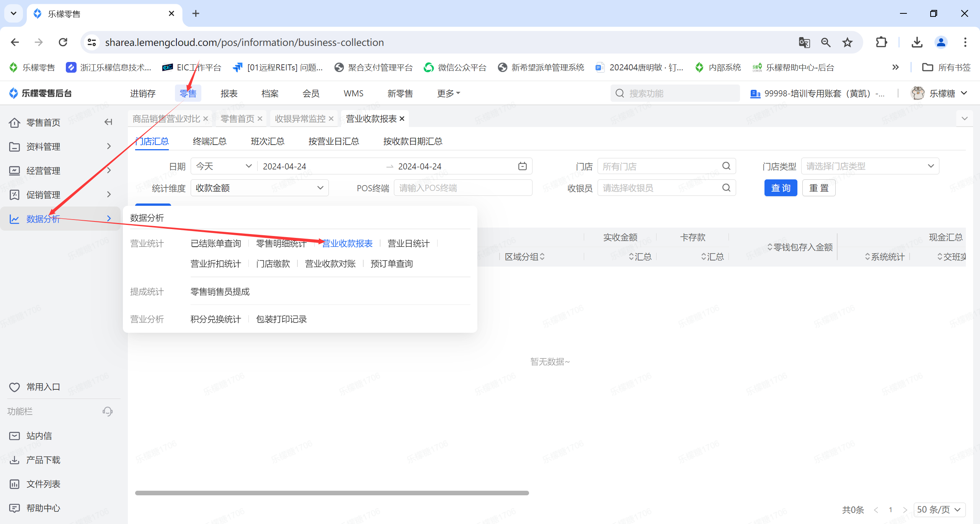The image size is (980, 524).
Task: Expand the 促销管理 sidebar arrow
Action: pos(109,195)
